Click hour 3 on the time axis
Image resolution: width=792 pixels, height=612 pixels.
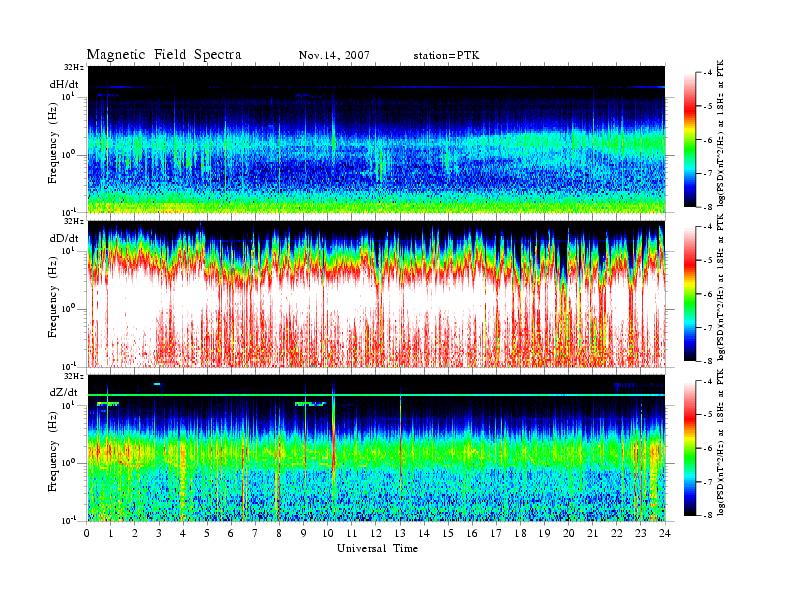point(159,533)
